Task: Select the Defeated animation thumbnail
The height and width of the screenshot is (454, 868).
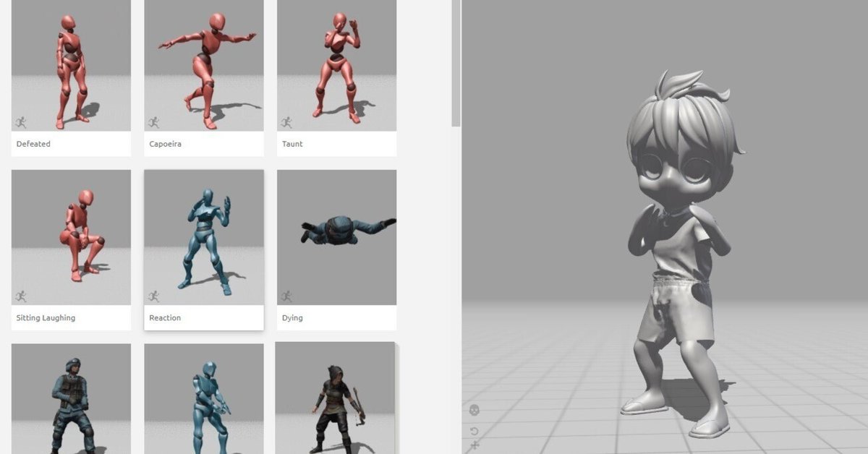Action: coord(70,65)
